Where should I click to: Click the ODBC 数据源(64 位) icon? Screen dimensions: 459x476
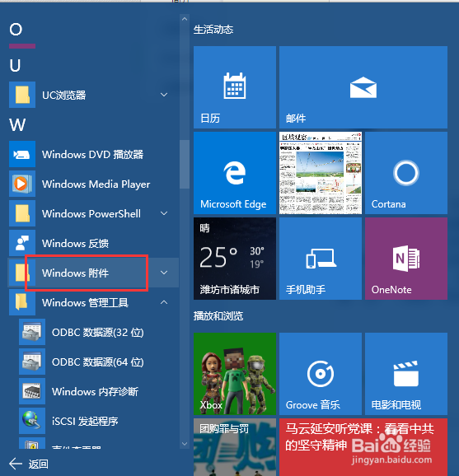pos(32,362)
